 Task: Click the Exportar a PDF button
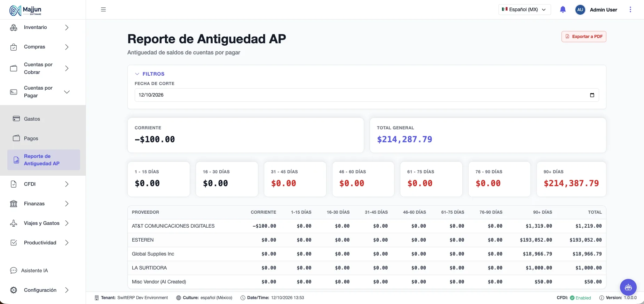click(584, 37)
